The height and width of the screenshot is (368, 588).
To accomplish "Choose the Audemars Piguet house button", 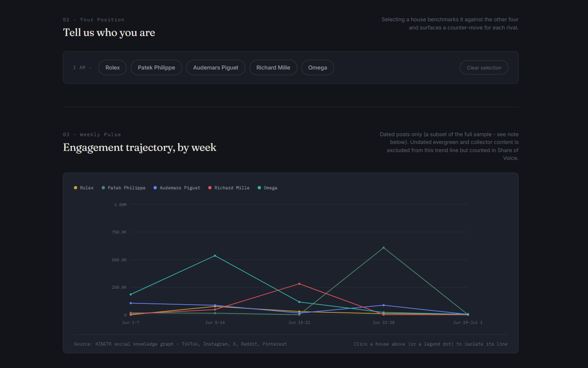I will pyautogui.click(x=216, y=67).
